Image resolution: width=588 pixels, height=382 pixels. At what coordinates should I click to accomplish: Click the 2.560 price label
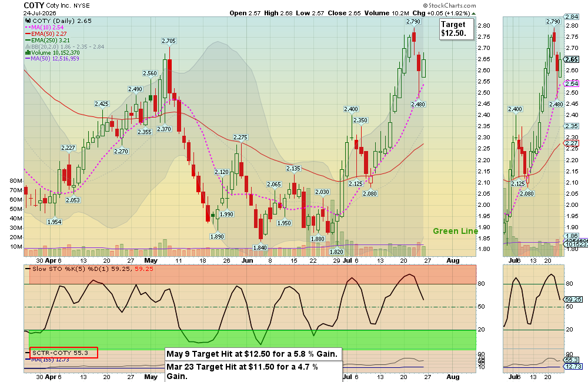tap(150, 73)
